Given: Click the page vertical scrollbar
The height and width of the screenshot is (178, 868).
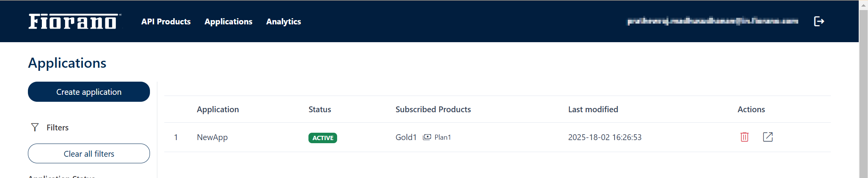Looking at the screenshot, I should [863, 89].
